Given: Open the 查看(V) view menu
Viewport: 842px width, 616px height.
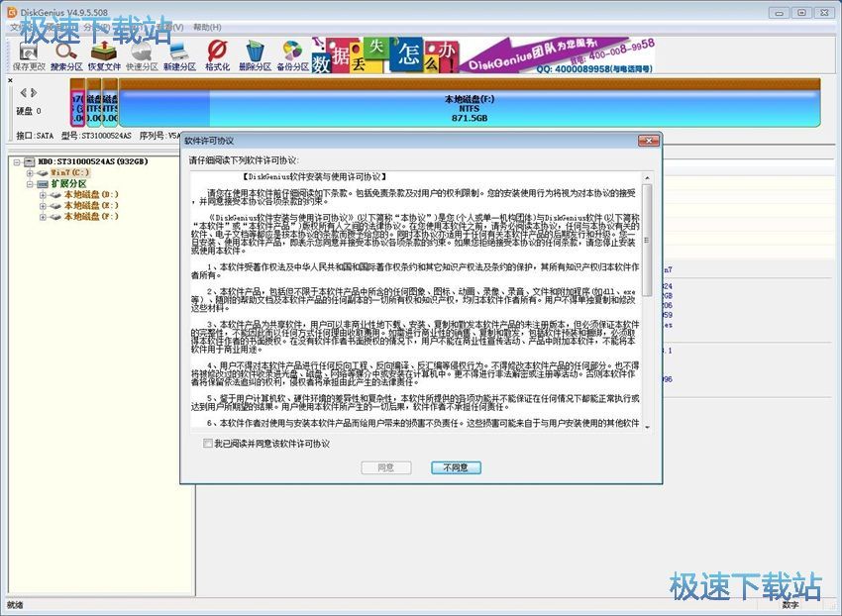Looking at the screenshot, I should [169, 27].
